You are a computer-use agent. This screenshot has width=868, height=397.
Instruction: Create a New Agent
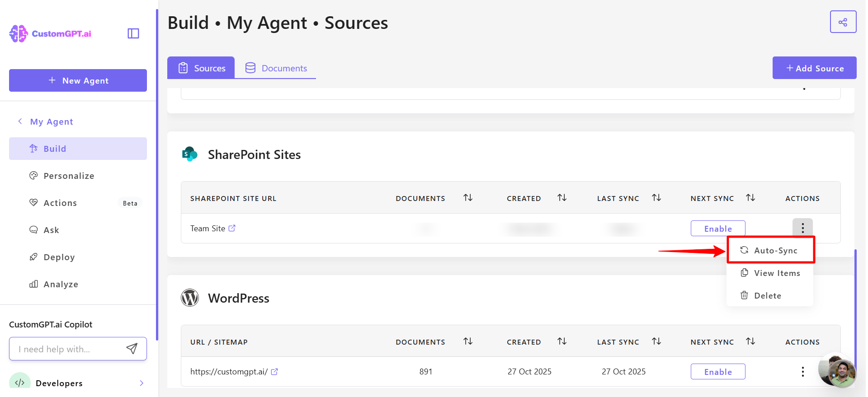click(x=78, y=80)
